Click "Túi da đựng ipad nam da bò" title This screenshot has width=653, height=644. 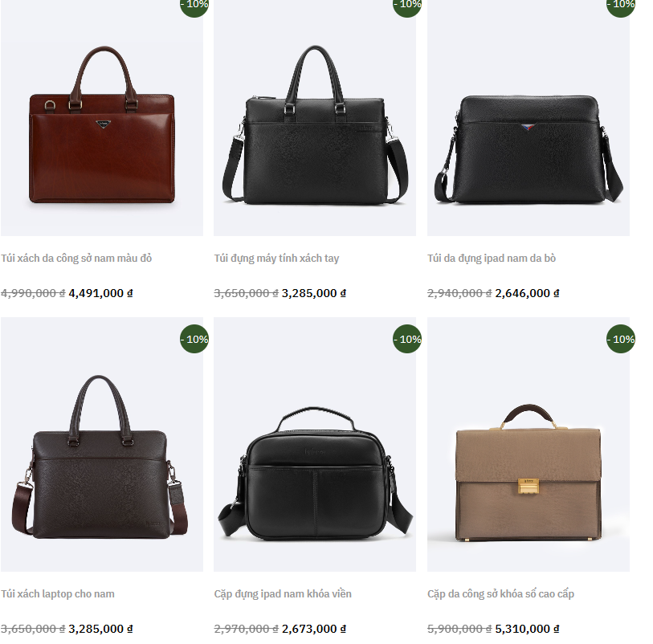pos(492,258)
